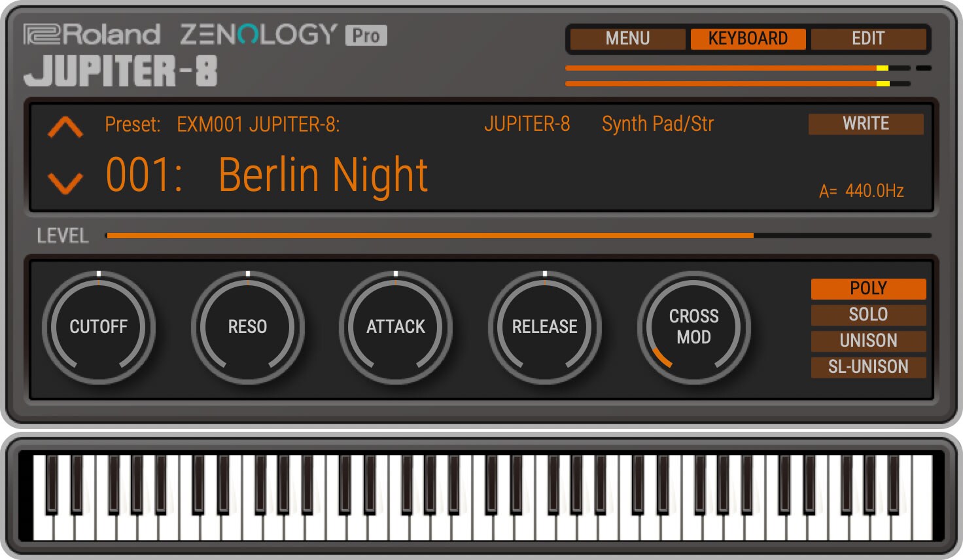Go to the next preset with down arrow
Viewport: 963px width, 560px height.
coord(65,183)
